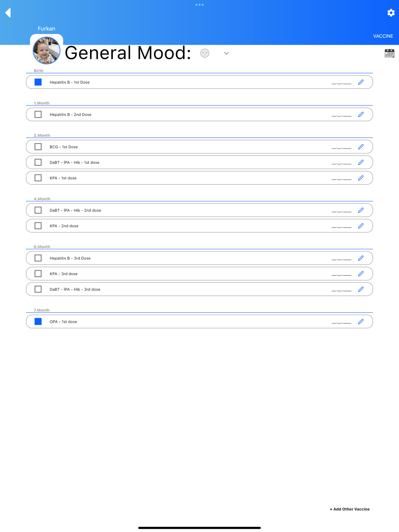Viewport: 399px width, 532px height.
Task: Open the calendar icon
Action: tap(389, 53)
